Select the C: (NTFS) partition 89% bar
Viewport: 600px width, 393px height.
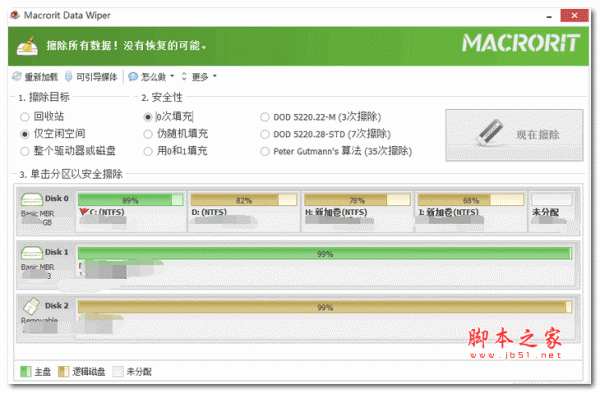tap(130, 200)
